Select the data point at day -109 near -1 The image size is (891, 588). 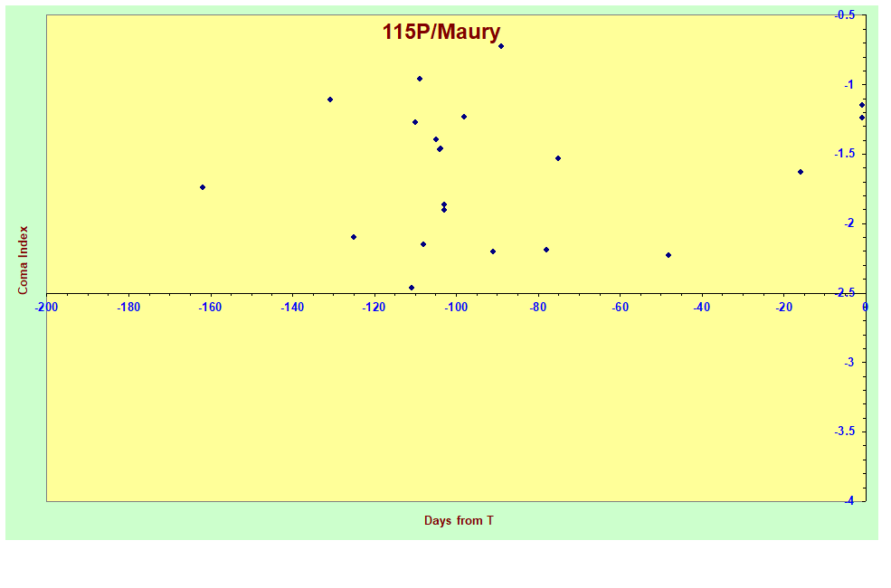click(x=420, y=79)
